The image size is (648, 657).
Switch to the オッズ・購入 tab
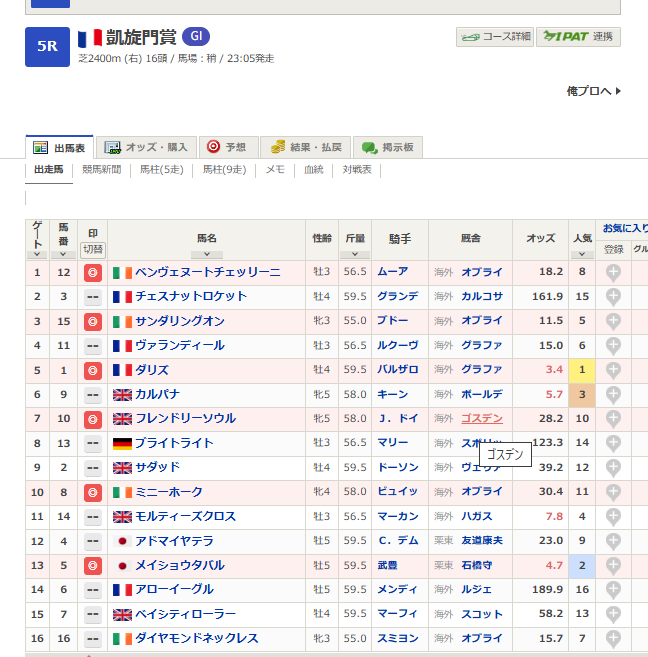pos(146,147)
